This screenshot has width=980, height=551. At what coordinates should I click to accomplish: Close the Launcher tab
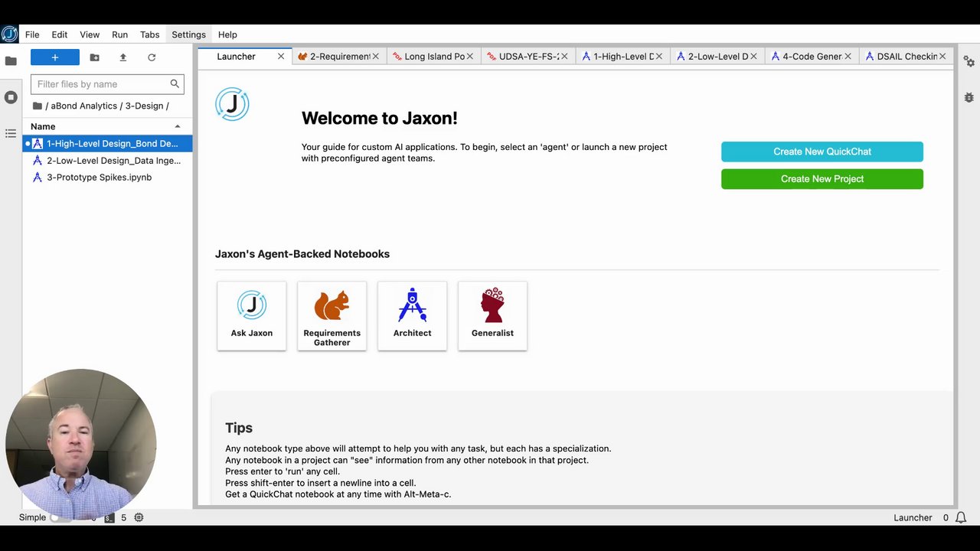(281, 57)
